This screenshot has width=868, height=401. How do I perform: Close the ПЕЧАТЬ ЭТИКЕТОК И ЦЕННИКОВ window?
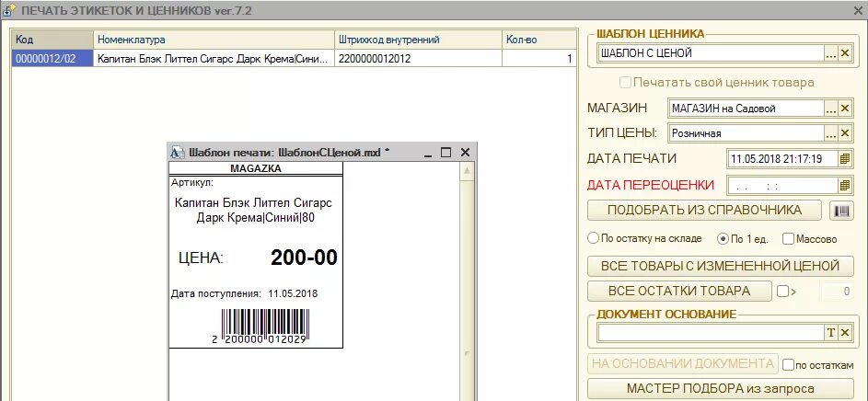(x=859, y=10)
